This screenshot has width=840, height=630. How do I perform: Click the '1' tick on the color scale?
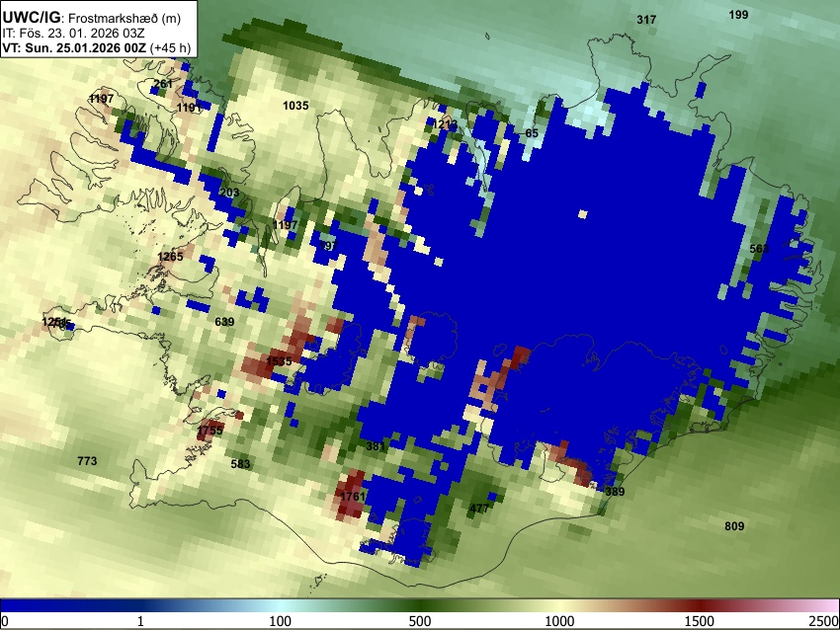pos(140,621)
